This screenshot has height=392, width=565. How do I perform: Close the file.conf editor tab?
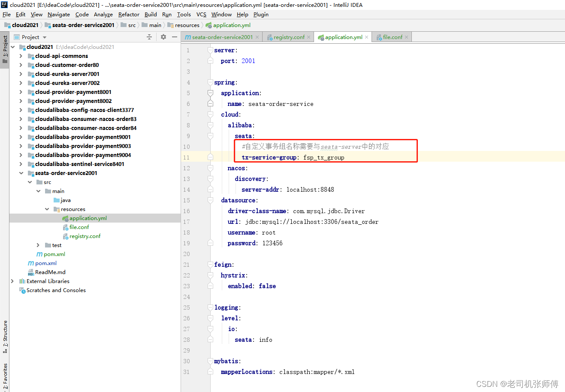click(x=407, y=37)
